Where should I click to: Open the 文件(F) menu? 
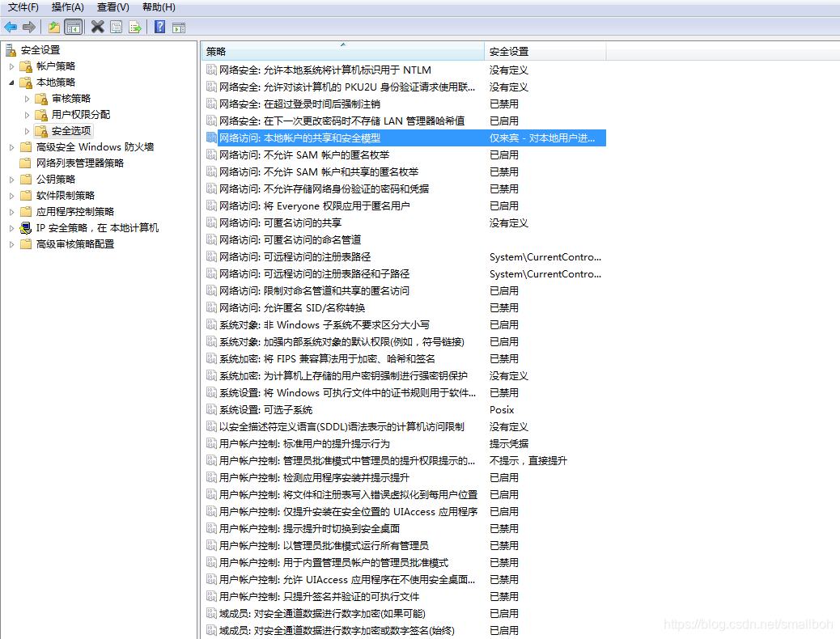[x=23, y=7]
